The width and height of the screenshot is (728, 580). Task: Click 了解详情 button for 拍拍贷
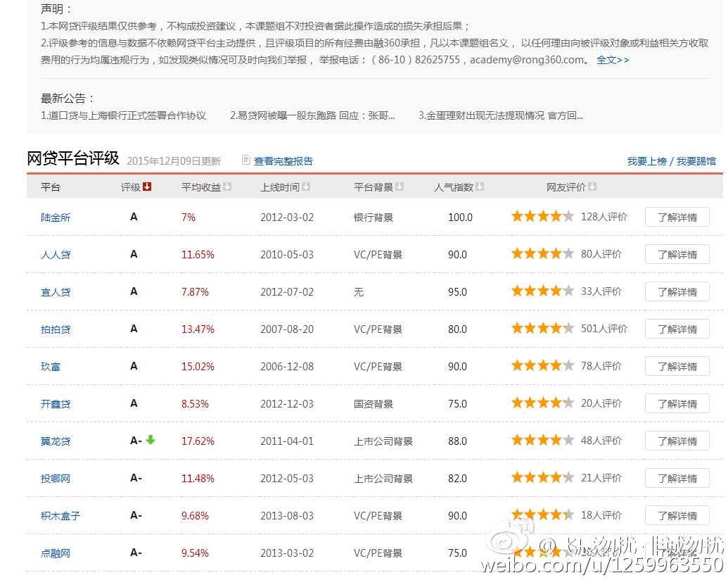click(677, 329)
